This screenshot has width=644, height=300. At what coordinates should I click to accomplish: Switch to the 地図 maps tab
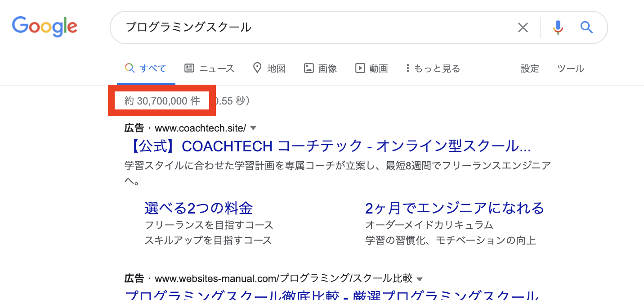(x=269, y=68)
